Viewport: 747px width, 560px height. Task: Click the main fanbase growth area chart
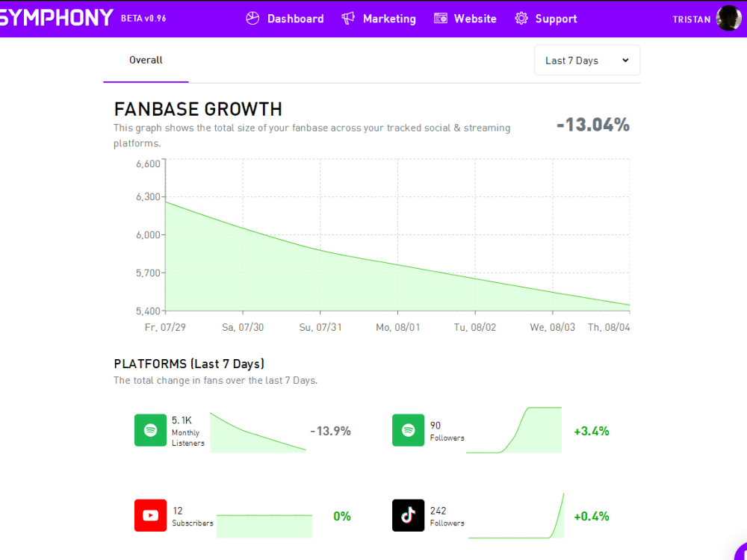pyautogui.click(x=398, y=234)
